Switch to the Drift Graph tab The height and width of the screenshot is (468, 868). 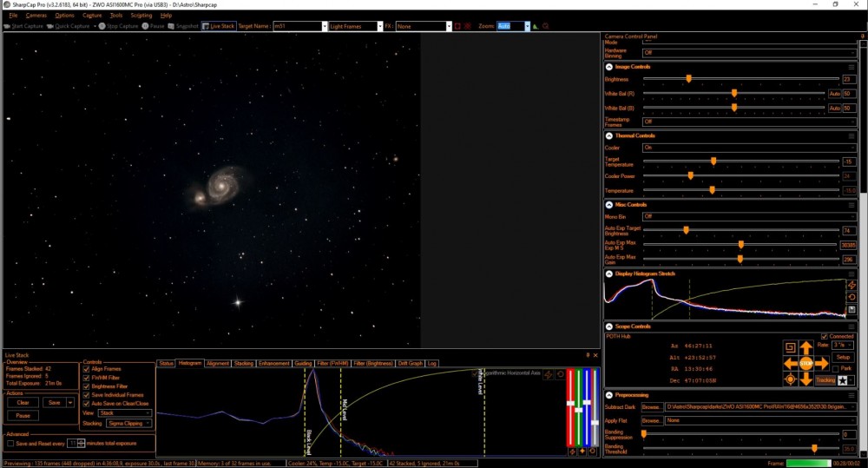tap(411, 363)
